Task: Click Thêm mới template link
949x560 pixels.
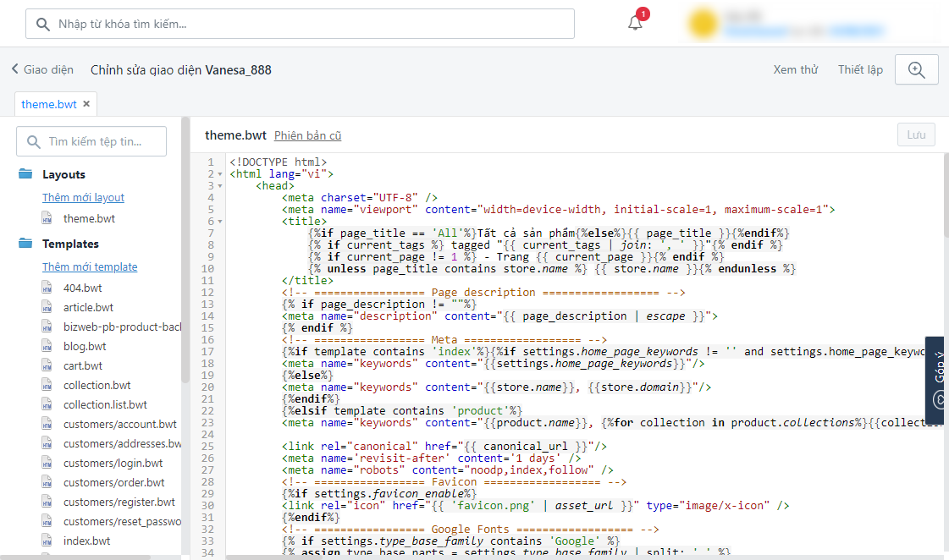Action: point(90,266)
